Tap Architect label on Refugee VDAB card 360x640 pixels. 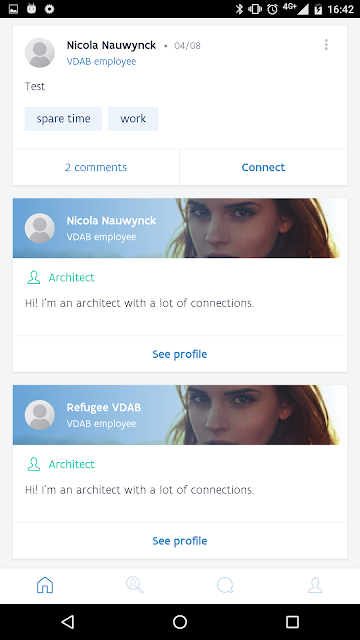[71, 464]
